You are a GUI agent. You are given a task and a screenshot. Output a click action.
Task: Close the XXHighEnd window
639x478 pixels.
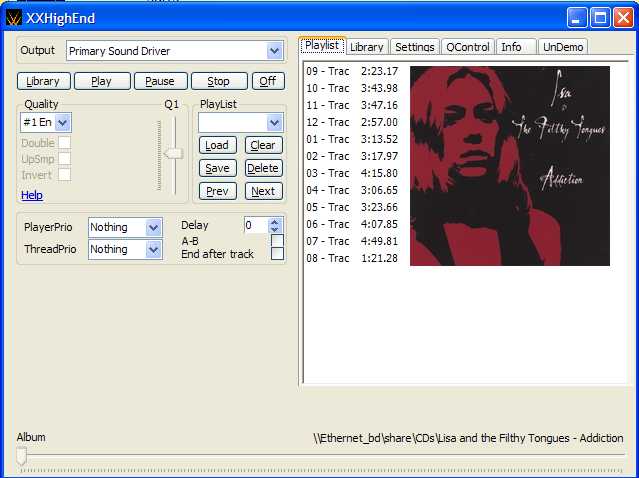tap(624, 18)
